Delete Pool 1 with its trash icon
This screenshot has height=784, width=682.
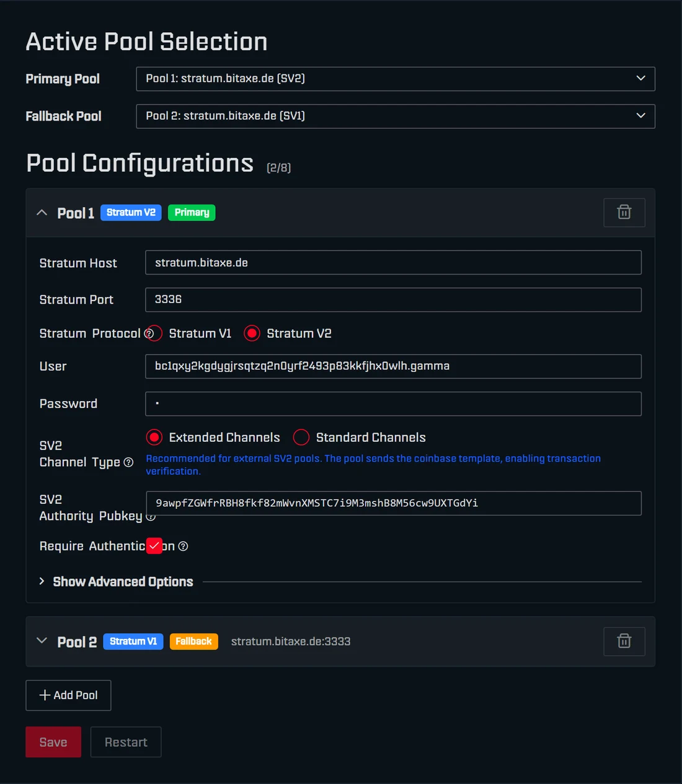(624, 213)
